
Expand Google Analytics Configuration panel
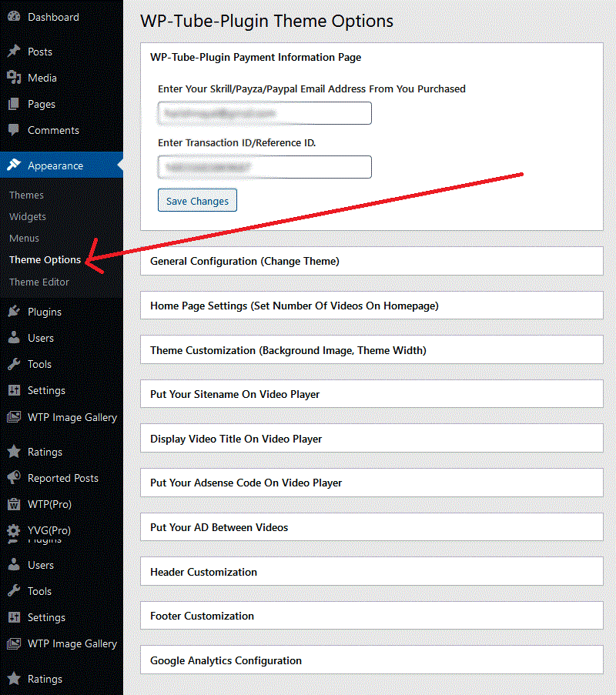coord(371,660)
